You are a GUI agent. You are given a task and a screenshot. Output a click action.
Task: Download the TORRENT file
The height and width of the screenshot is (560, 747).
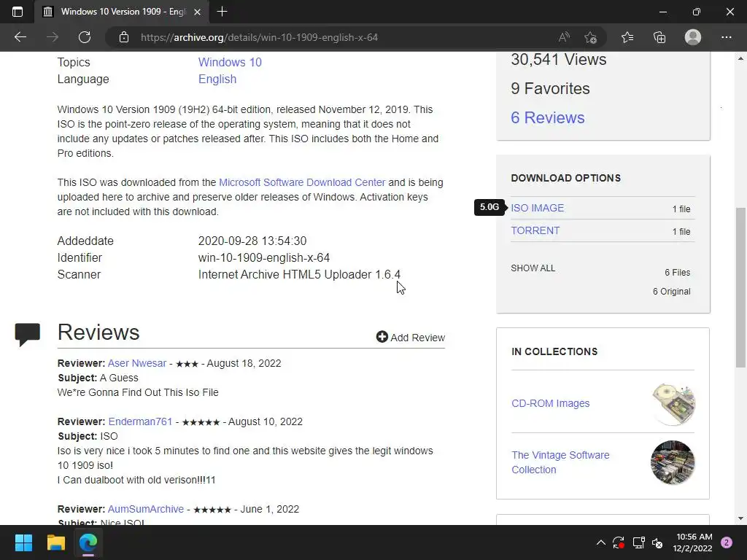(x=535, y=230)
